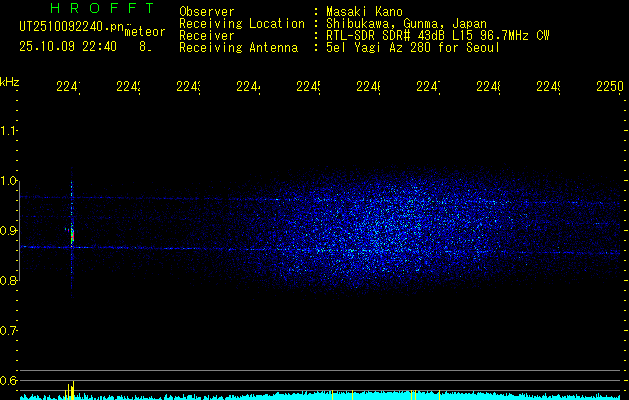Image resolution: width=629 pixels, height=400 pixels.
Task: Click the kHz axis unit label
Action: click(x=10, y=81)
